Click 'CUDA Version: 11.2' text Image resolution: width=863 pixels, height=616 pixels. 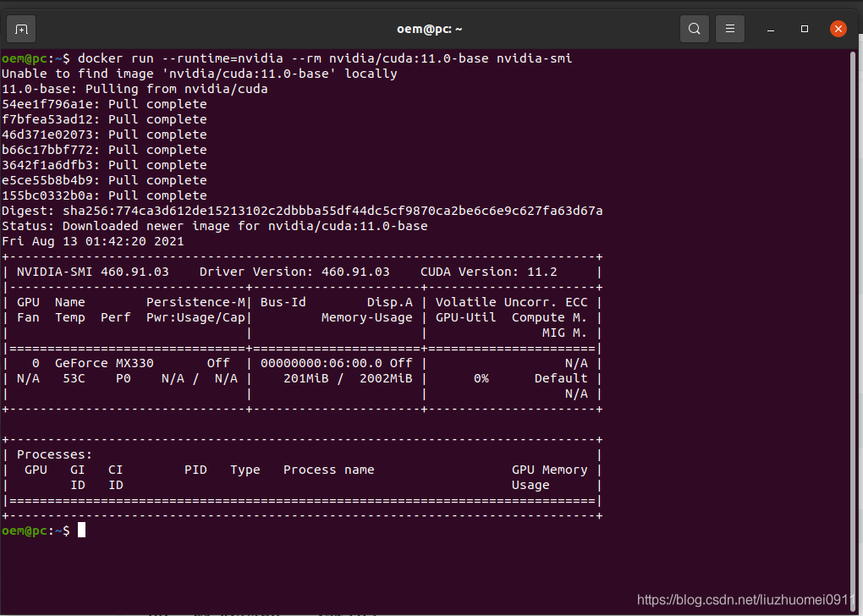(x=489, y=272)
